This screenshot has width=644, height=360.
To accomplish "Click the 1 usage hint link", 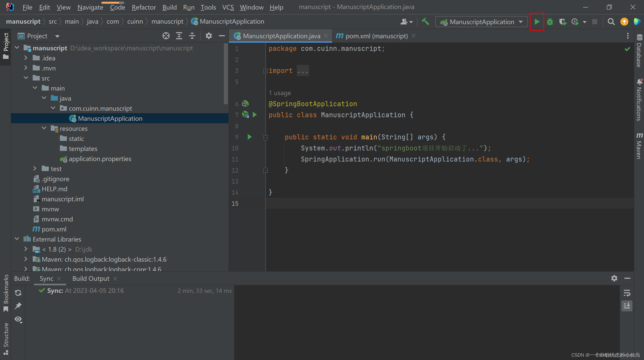I will pos(280,93).
